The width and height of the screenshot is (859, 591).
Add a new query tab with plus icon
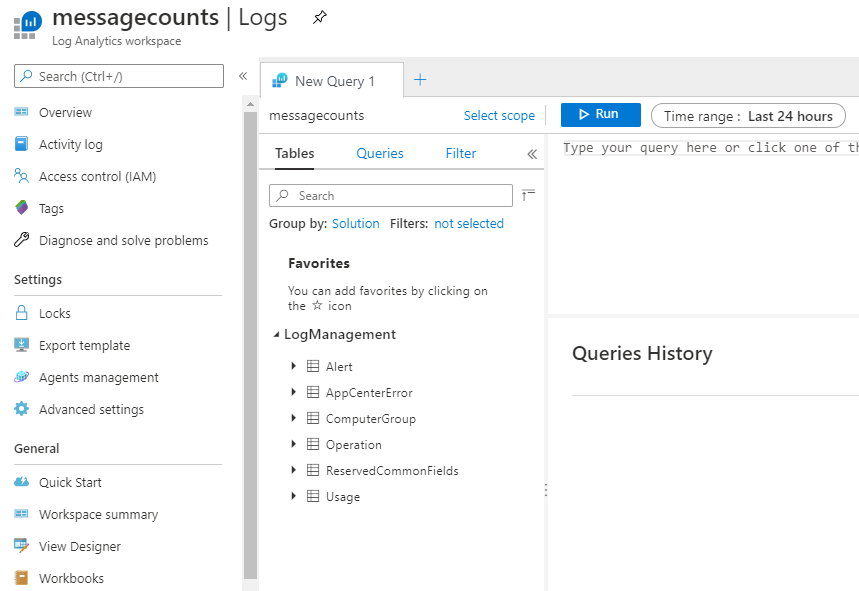420,80
